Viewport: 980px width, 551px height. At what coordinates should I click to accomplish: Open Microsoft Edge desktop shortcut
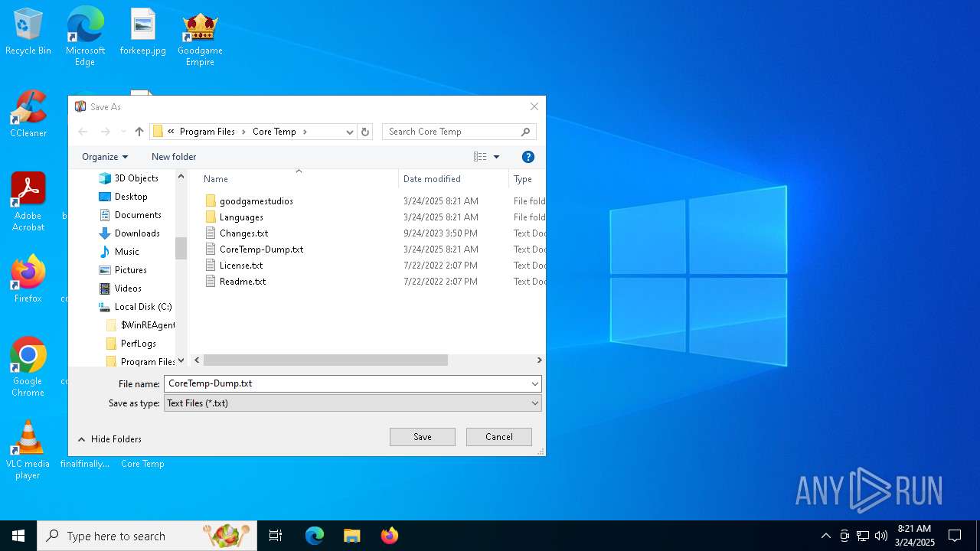(85, 35)
